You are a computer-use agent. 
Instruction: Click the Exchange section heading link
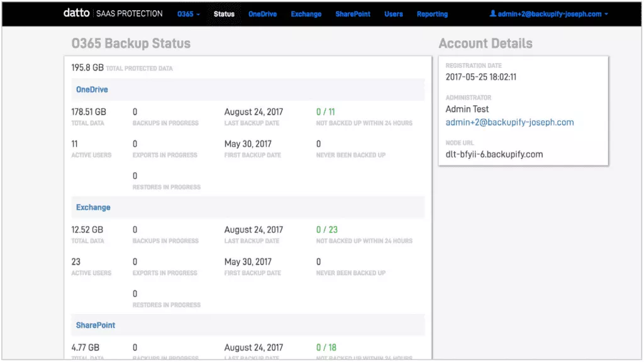[93, 207]
